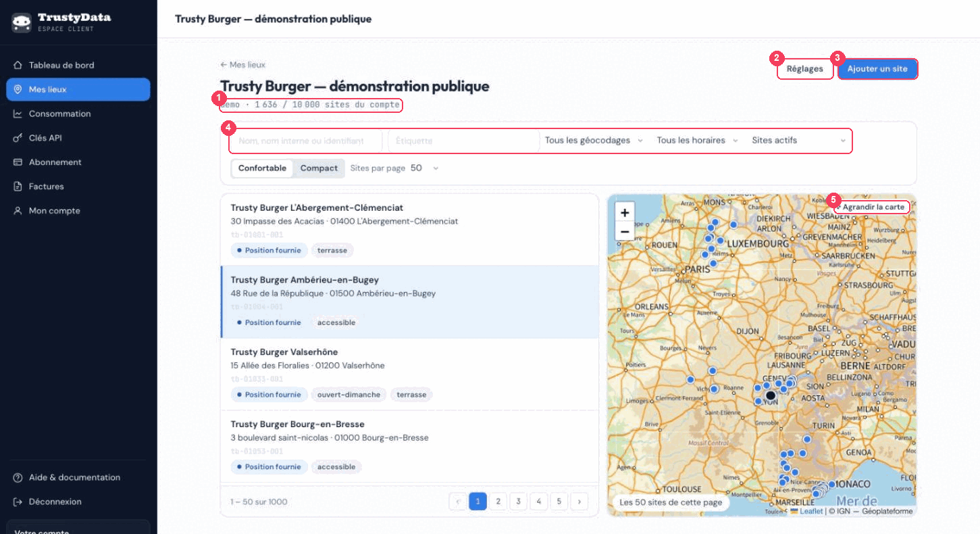Click Déconnexion to log out
980x534 pixels.
pyautogui.click(x=78, y=502)
